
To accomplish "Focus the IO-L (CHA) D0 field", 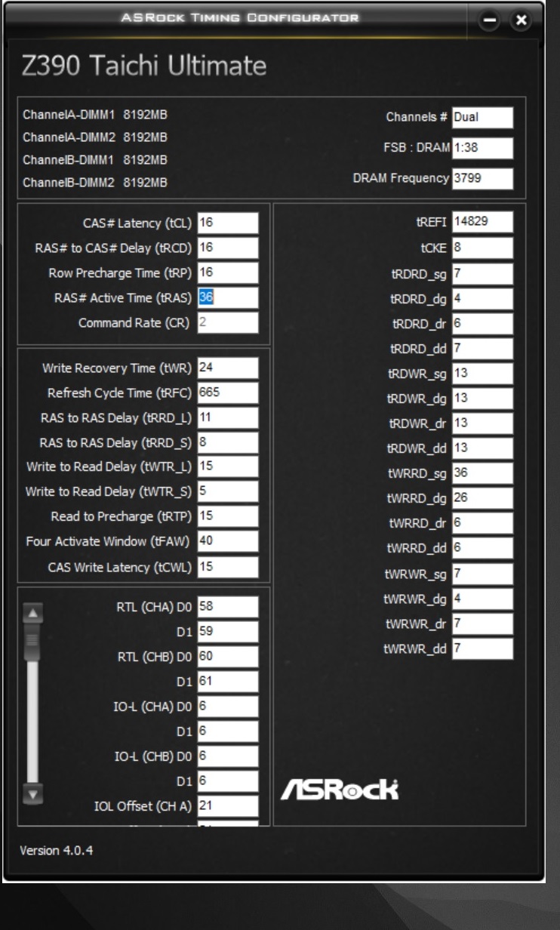I will click(228, 707).
